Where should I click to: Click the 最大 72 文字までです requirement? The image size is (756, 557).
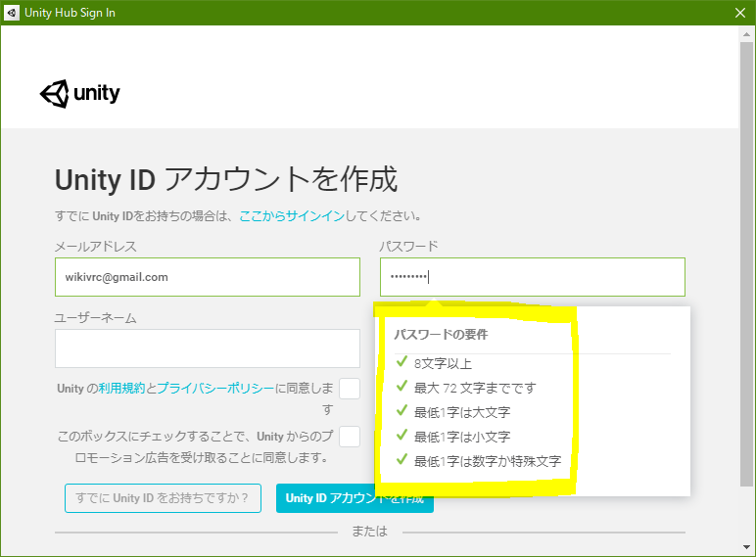click(475, 388)
